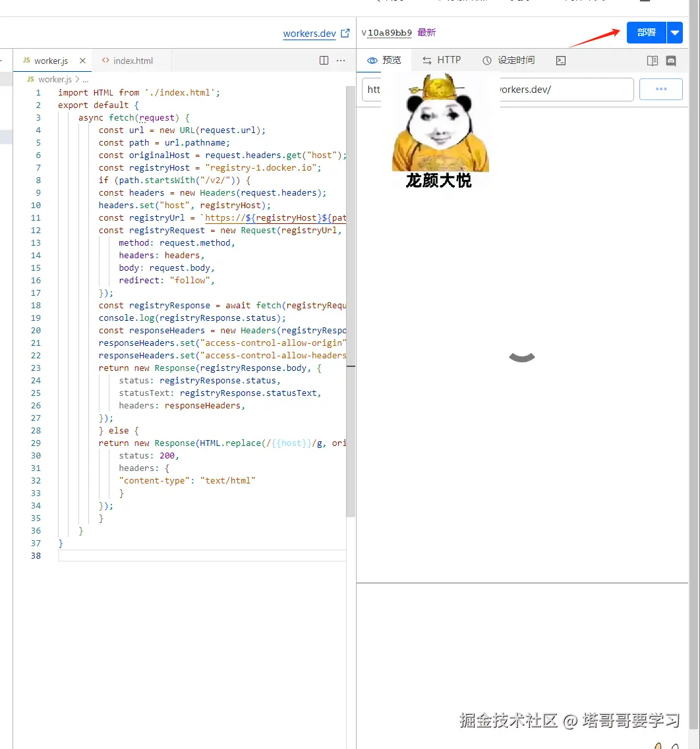Open the deploy options dropdown arrow

point(675,32)
